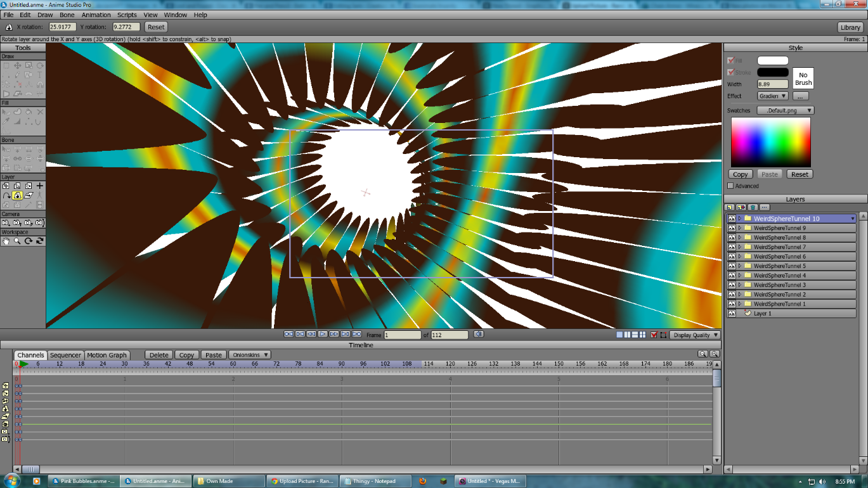868x488 pixels.
Task: Expand the WeirdSphereTunnel 3 group
Action: coord(739,285)
